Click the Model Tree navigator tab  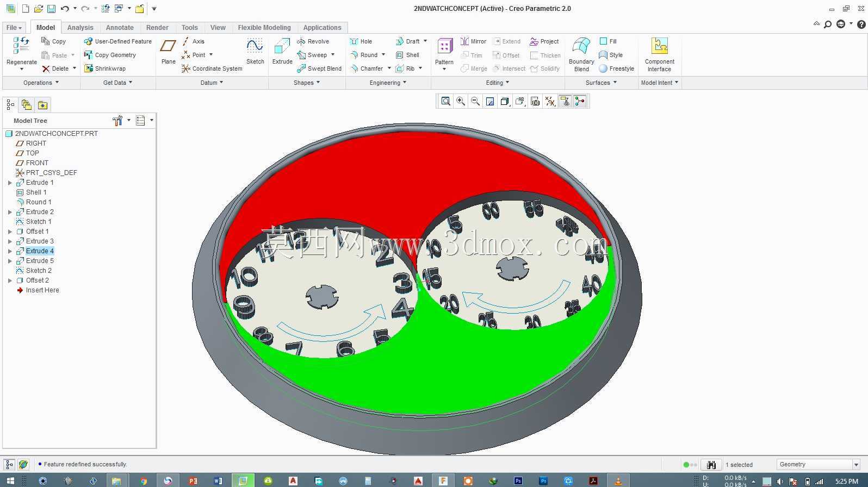pos(10,105)
